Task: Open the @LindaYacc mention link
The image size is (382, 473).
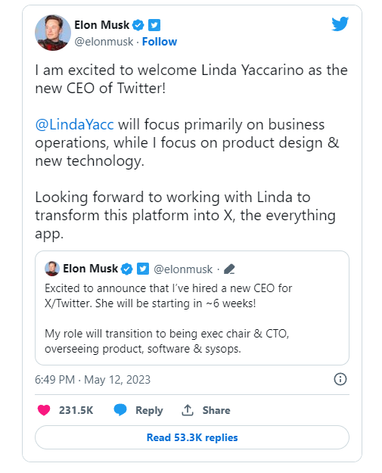Action: pyautogui.click(x=74, y=125)
